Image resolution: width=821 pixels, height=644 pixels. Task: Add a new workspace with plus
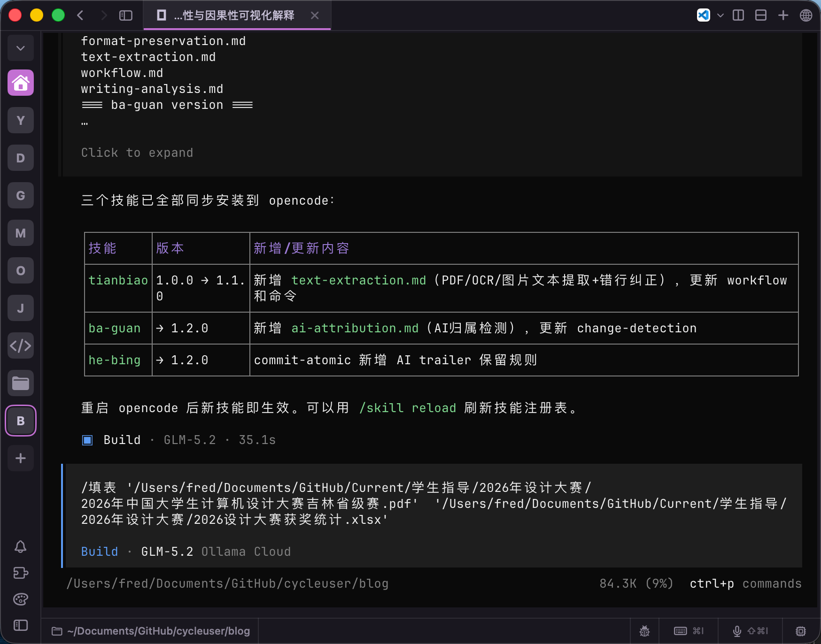click(x=21, y=458)
